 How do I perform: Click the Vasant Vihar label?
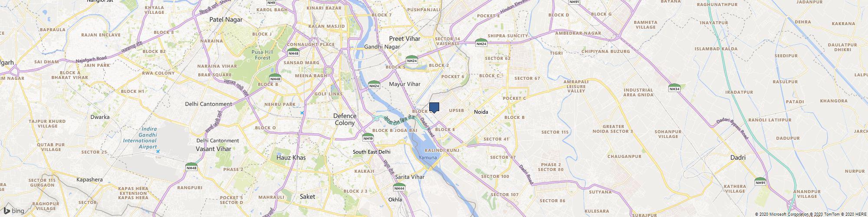[x=214, y=149]
